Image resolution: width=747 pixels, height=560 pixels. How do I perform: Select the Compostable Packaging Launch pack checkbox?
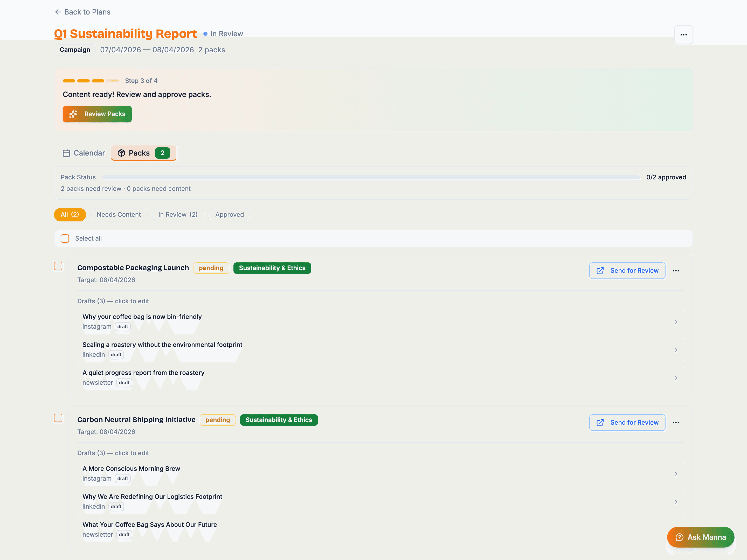[x=58, y=266]
